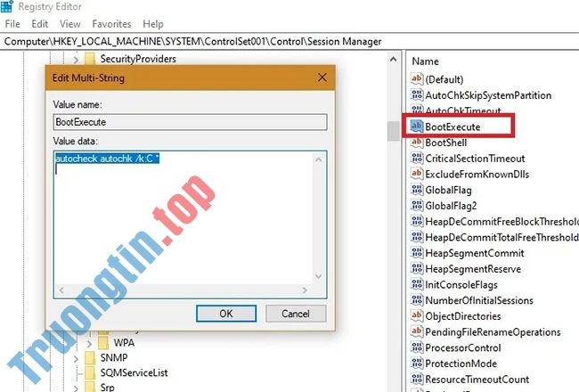This screenshot has width=579, height=392.
Task: Click the GlobalFlag DWORD icon
Action: [x=417, y=189]
